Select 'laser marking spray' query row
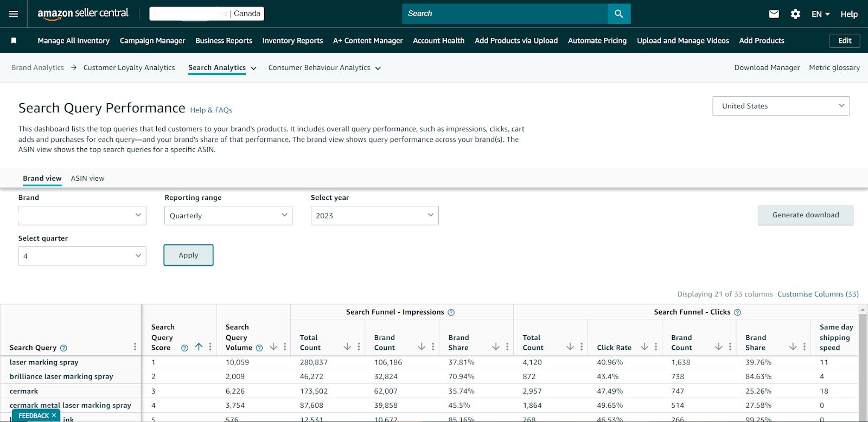868x422 pixels. [x=44, y=362]
